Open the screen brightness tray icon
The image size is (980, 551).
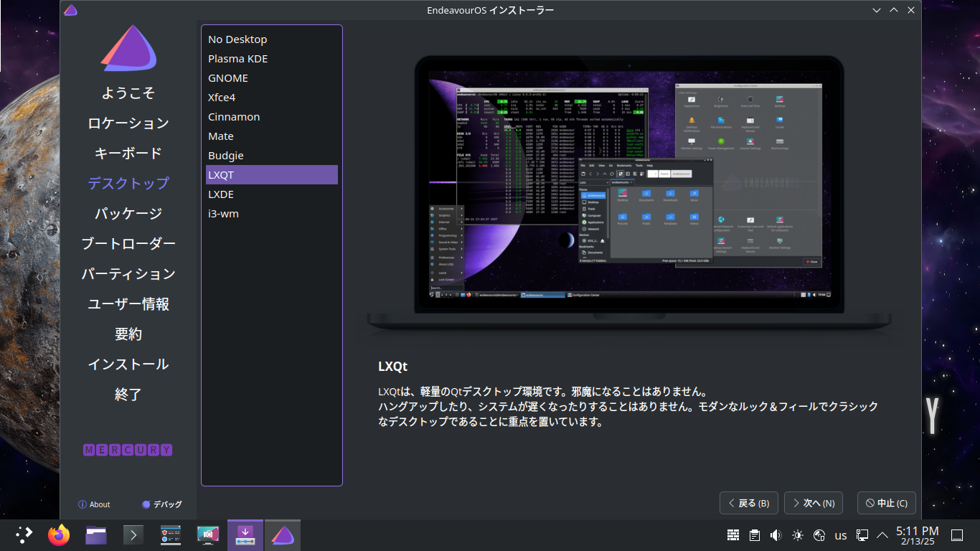(x=798, y=535)
